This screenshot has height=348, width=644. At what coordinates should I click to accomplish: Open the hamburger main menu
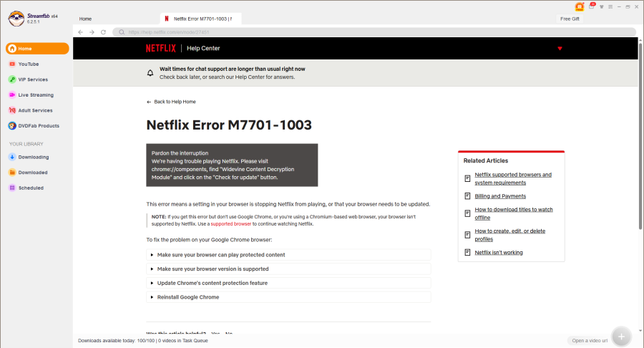(609, 6)
